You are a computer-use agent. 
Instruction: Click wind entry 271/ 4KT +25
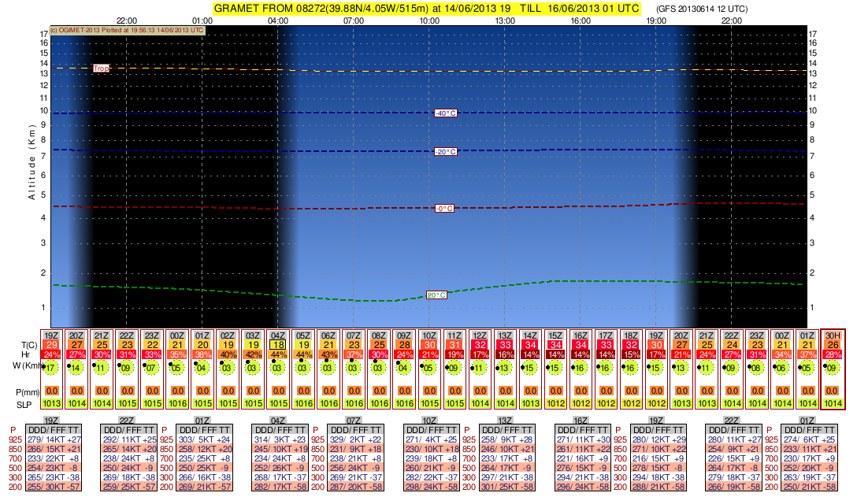tap(432, 439)
